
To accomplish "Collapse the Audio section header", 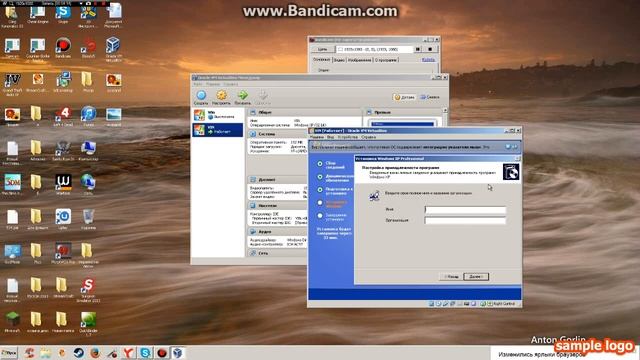I will (x=278, y=231).
